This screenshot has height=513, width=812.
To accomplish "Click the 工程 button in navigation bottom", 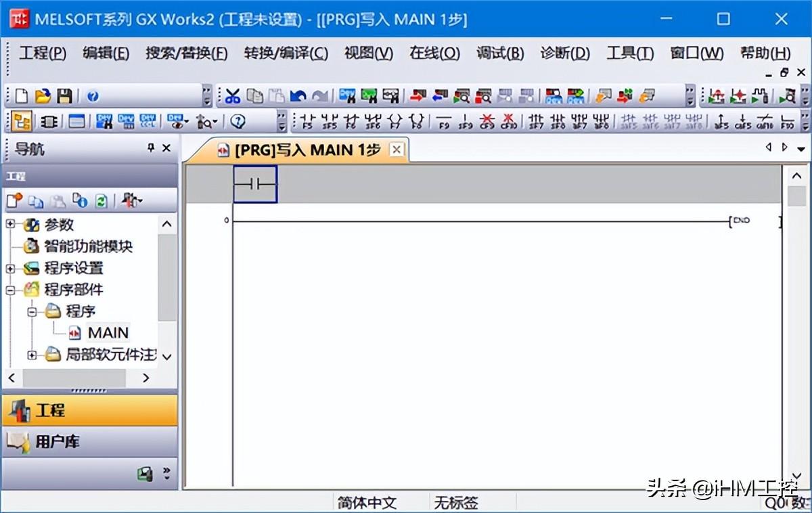I will [x=90, y=410].
